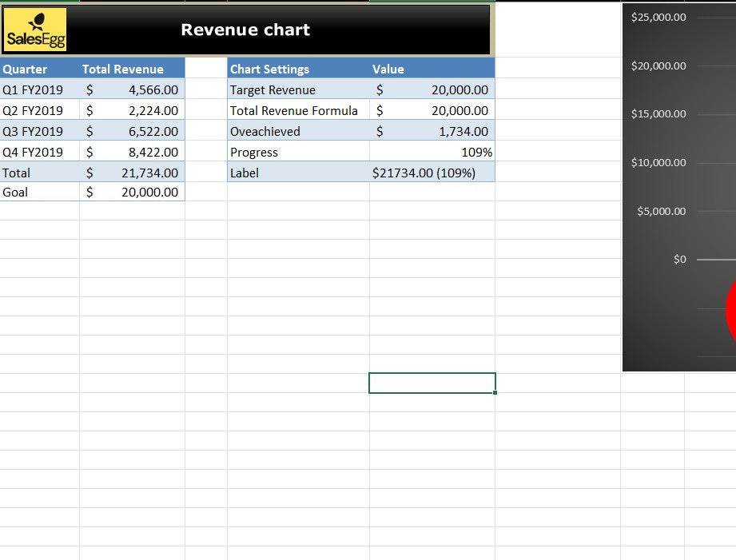Click the $25,000.00 axis label on chart
736x560 pixels.
click(658, 18)
